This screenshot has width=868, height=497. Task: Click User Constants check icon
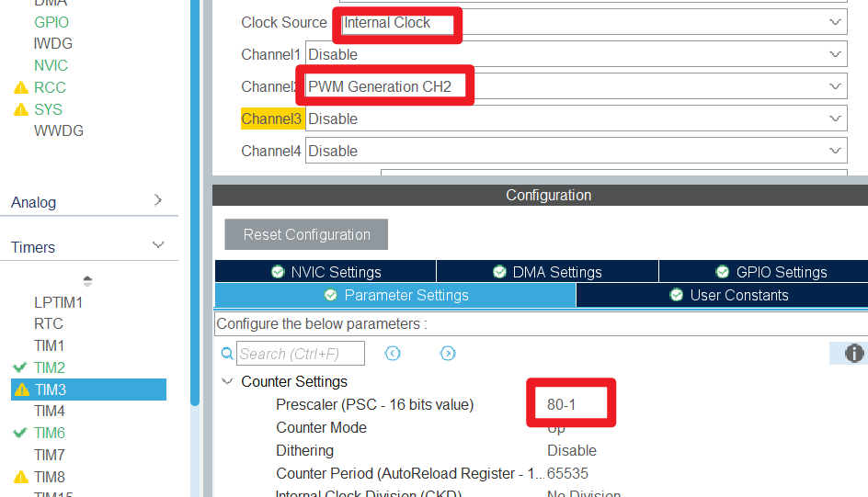677,295
